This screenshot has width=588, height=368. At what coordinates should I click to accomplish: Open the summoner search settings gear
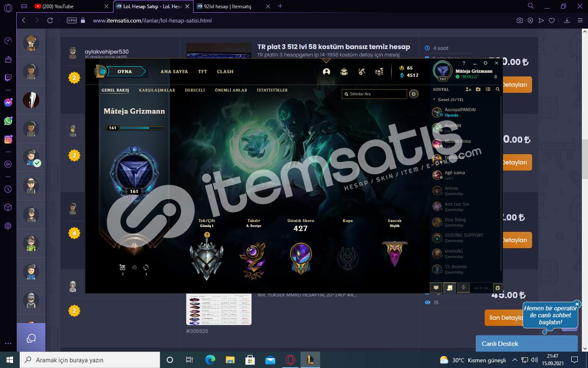(x=414, y=94)
